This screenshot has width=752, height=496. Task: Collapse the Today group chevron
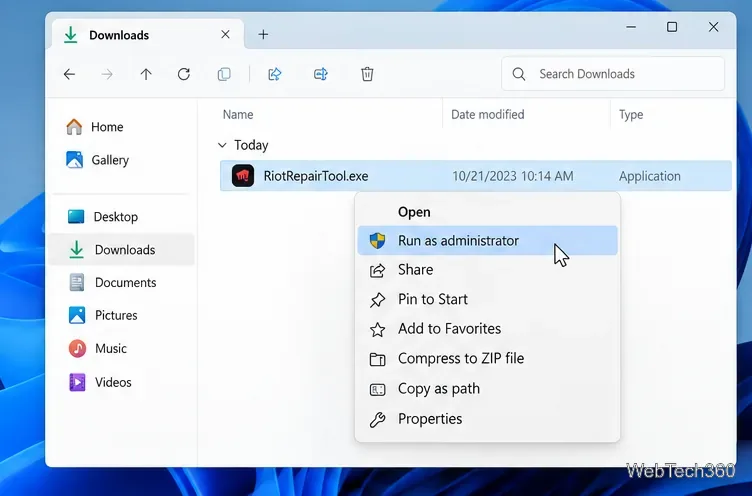tap(222, 145)
